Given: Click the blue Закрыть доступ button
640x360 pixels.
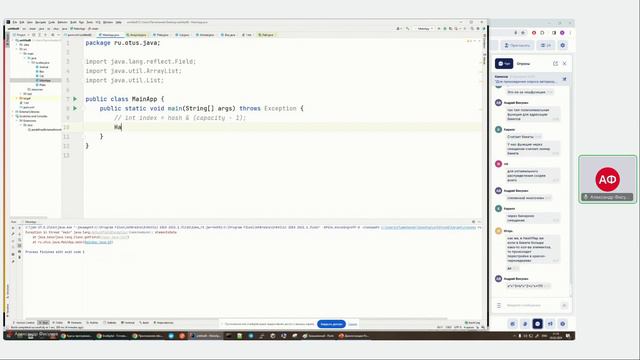Looking at the screenshot, I should [x=331, y=324].
